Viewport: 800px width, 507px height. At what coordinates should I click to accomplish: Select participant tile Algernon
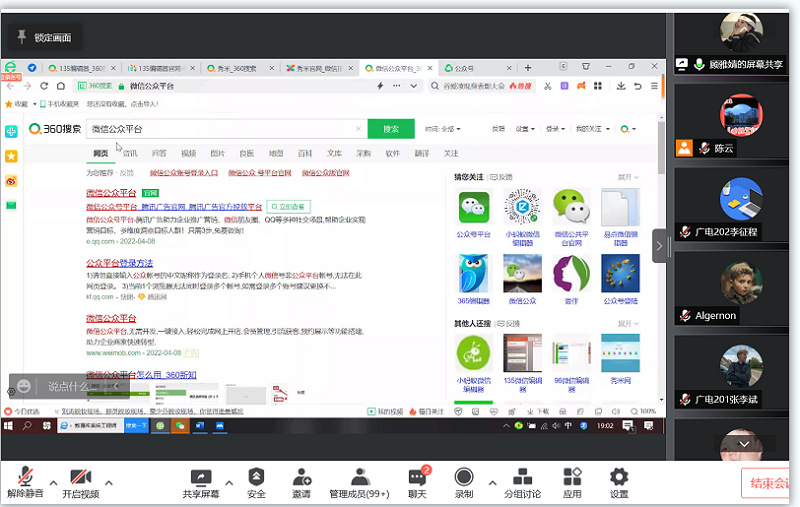point(731,289)
